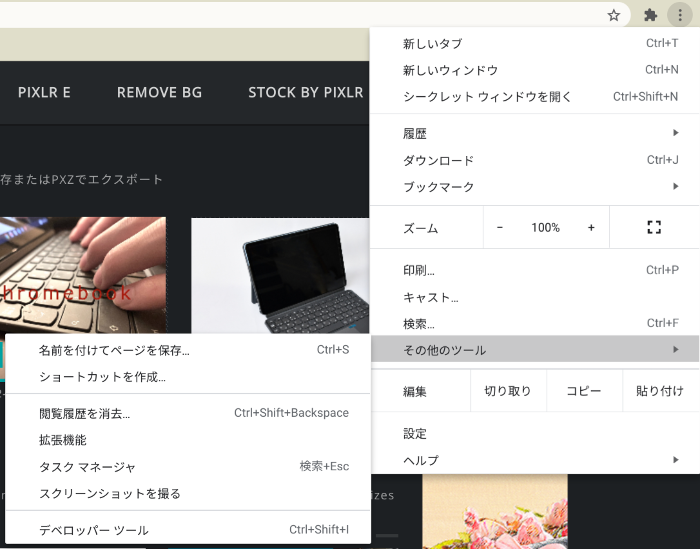Image resolution: width=700 pixels, height=549 pixels.
Task: Open REMOVE BG navigation link
Action: [x=159, y=92]
